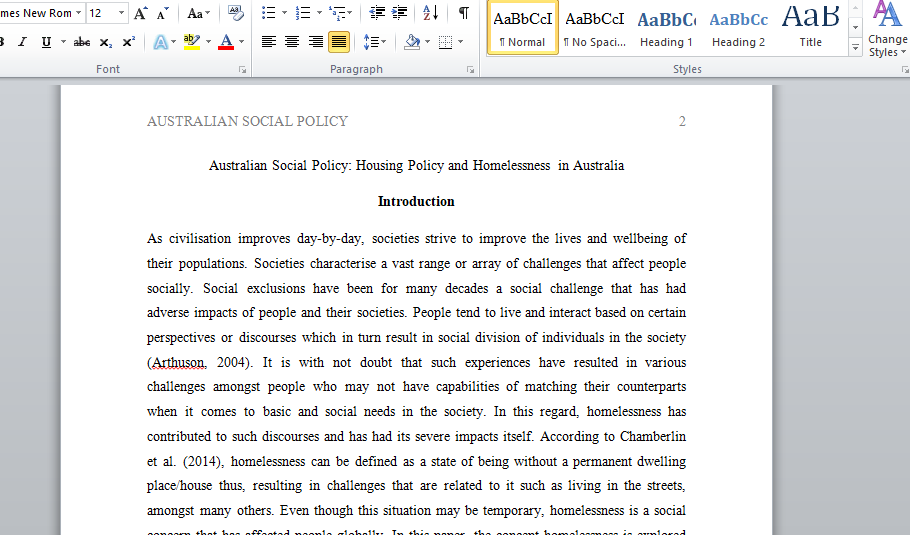Click the Numbering list icon
910x535 pixels.
click(302, 13)
